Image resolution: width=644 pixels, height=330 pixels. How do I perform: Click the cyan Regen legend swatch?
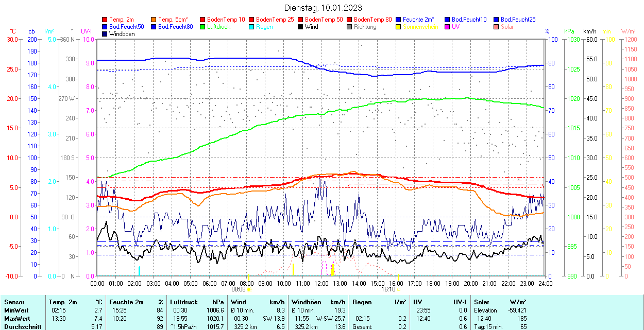[x=252, y=27]
